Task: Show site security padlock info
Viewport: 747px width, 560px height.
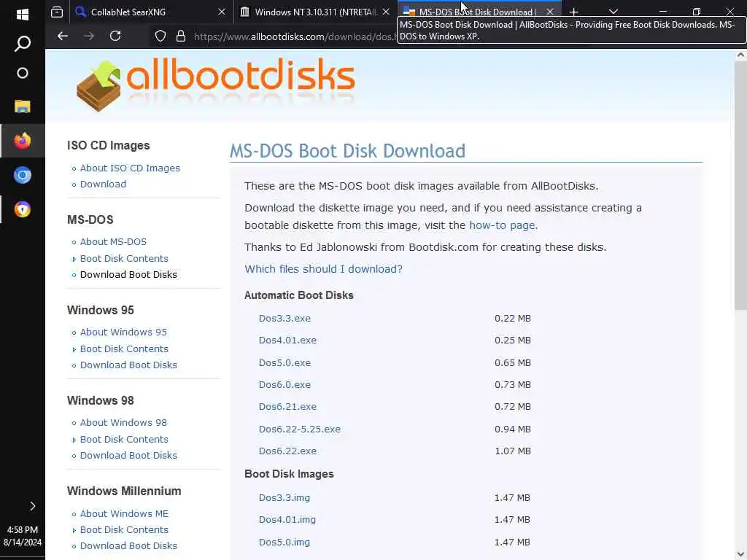Action: tap(181, 36)
